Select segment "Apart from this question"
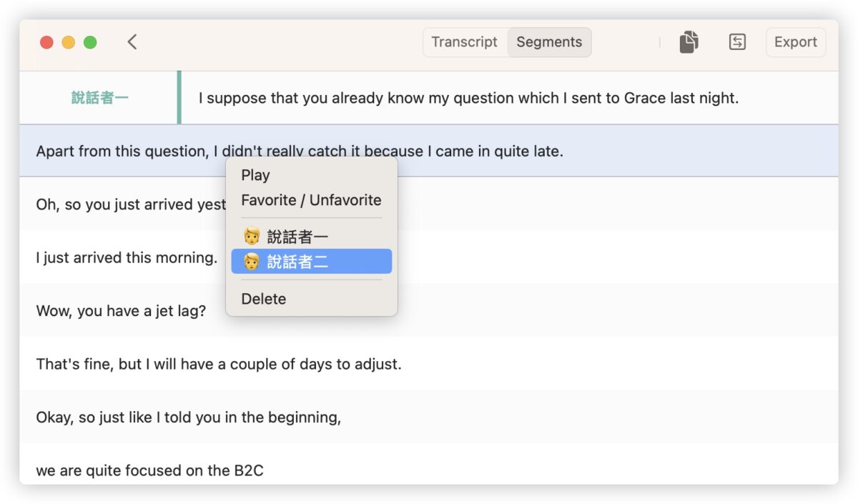The width and height of the screenshot is (858, 504). click(x=429, y=152)
